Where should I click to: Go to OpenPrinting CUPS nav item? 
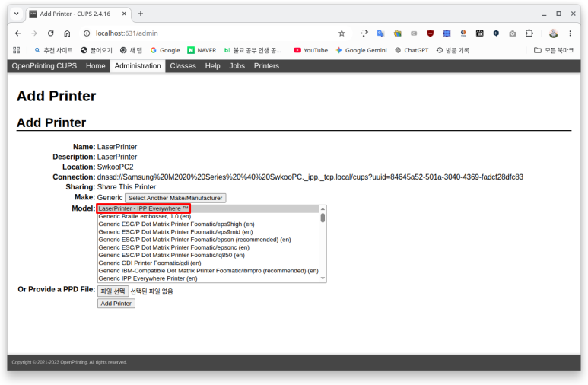click(x=44, y=66)
